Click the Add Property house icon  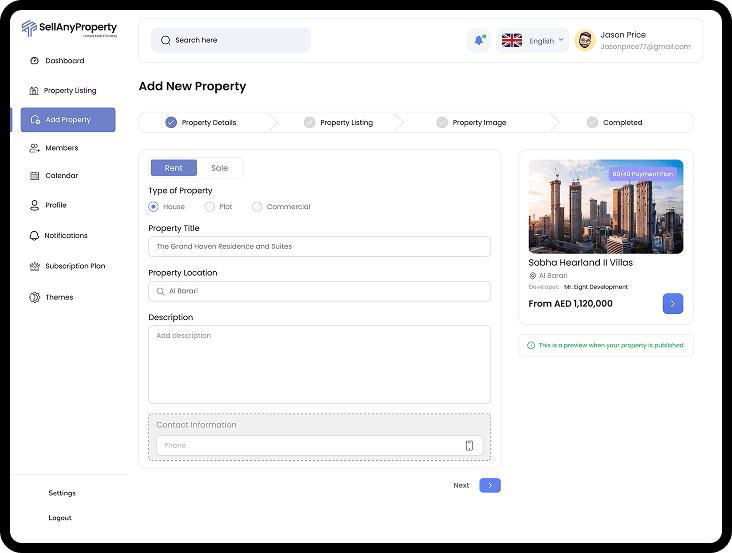pyautogui.click(x=35, y=119)
